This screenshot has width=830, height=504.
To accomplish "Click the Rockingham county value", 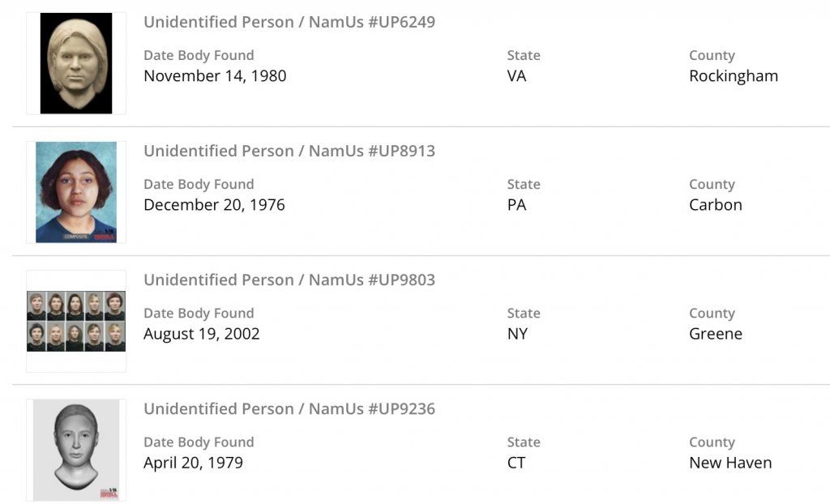I will pyautogui.click(x=734, y=76).
